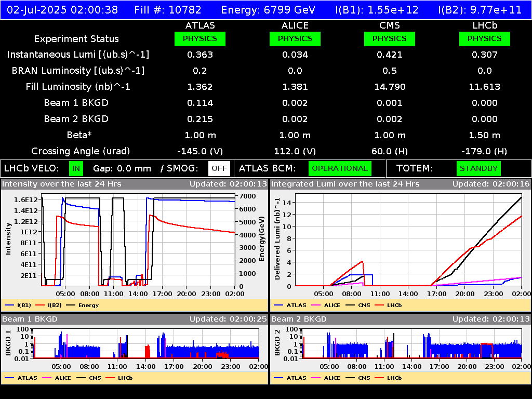Click the Intensity over the last 24 Hrs title
The height and width of the screenshot is (399, 532).
tap(62, 184)
